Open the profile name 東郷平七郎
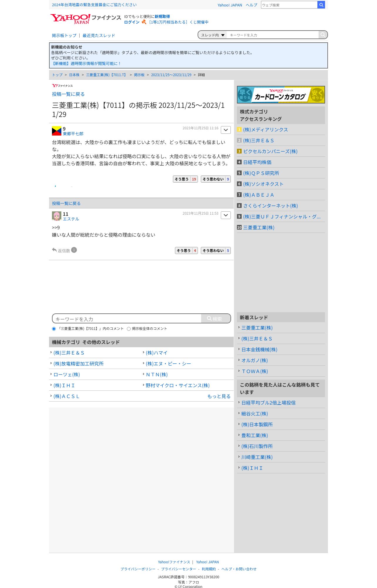Screen dimensions: 377x588 point(73,134)
